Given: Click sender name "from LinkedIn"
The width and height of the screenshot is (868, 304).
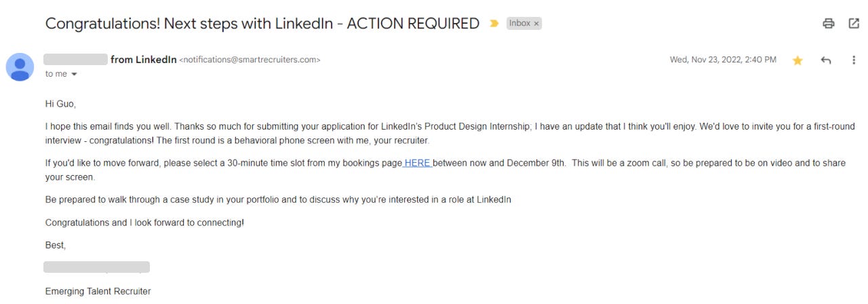Looking at the screenshot, I should 143,60.
